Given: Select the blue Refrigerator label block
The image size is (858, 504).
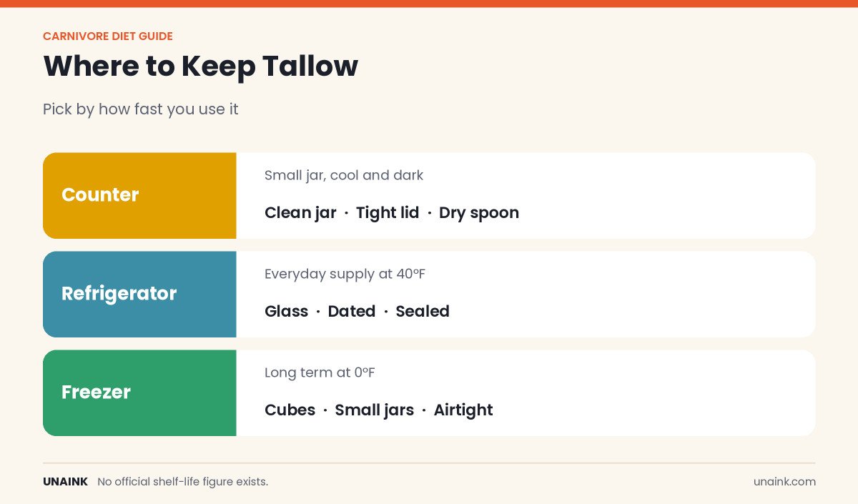Looking at the screenshot, I should coord(139,294).
